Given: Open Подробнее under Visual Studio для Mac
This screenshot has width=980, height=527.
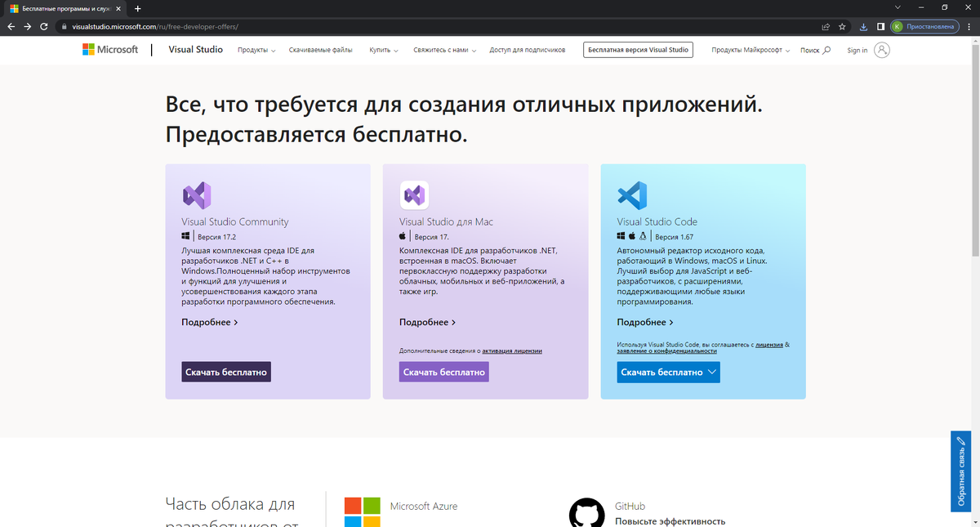Looking at the screenshot, I should tap(428, 322).
